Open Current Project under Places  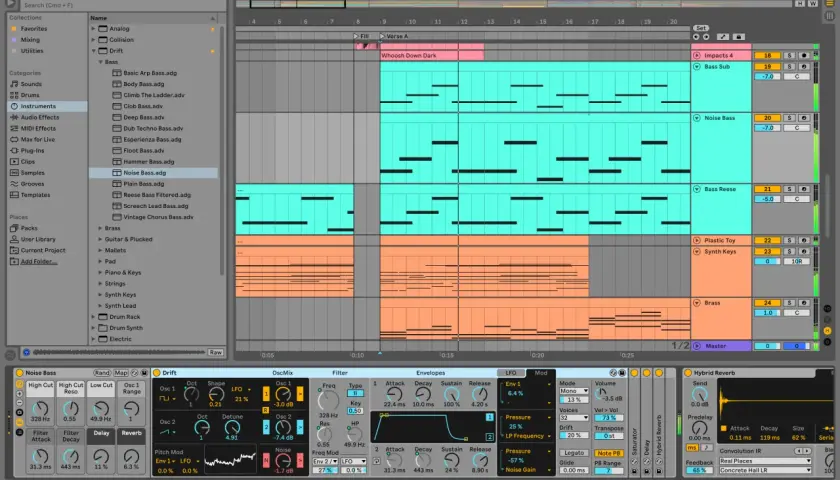38,250
